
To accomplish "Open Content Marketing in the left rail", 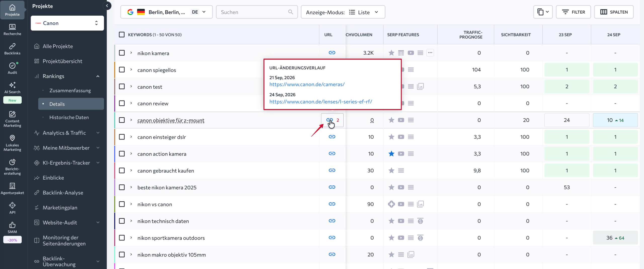I will [x=12, y=119].
